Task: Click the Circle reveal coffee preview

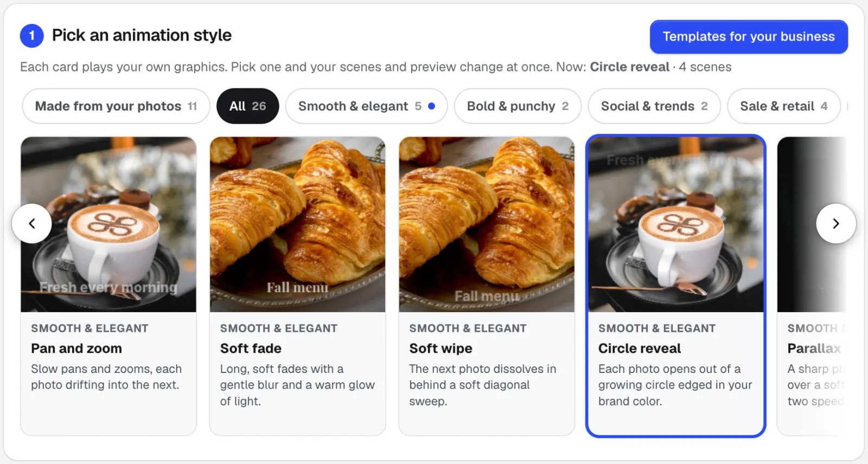Action: (x=676, y=224)
